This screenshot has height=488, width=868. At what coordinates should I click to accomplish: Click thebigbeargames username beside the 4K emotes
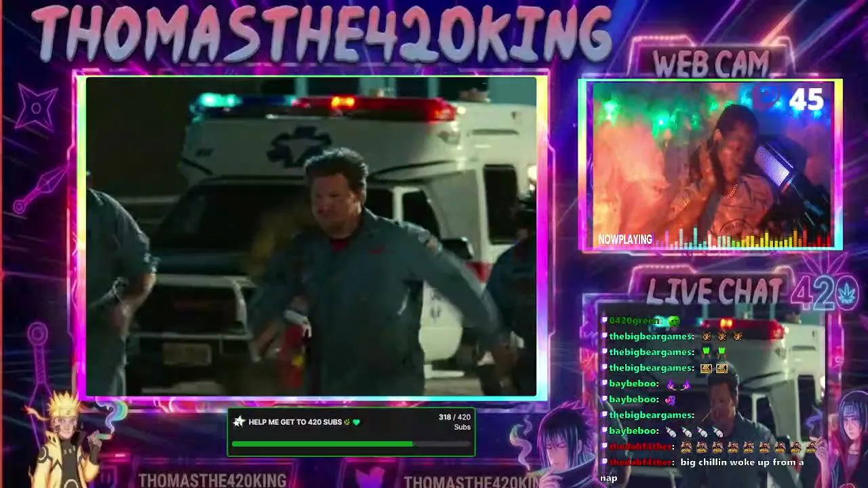pyautogui.click(x=652, y=368)
